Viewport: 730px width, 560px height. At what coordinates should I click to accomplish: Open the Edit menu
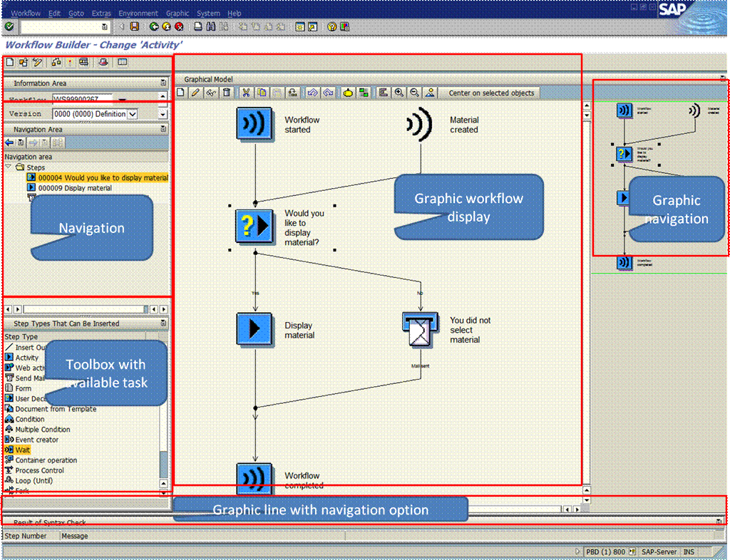(54, 13)
